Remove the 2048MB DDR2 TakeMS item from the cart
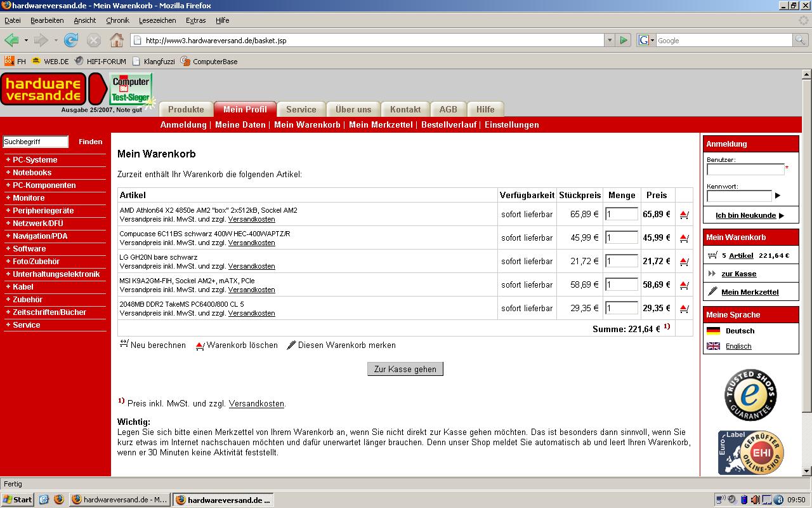The height and width of the screenshot is (508, 812). (684, 309)
